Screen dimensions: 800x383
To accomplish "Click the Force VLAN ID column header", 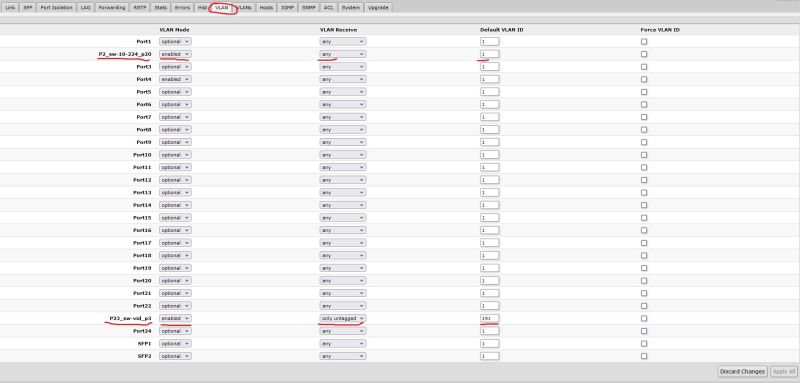I will 660,30.
